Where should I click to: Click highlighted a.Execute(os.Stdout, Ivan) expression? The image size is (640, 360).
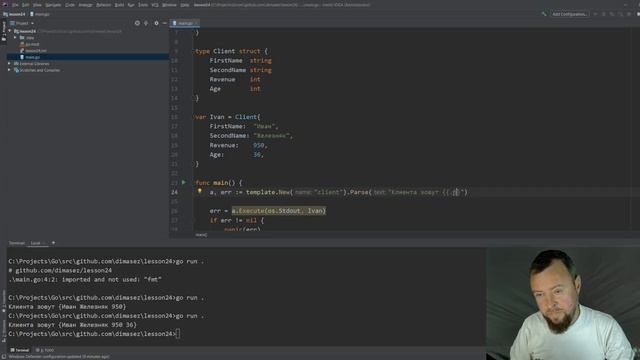pyautogui.click(x=279, y=211)
